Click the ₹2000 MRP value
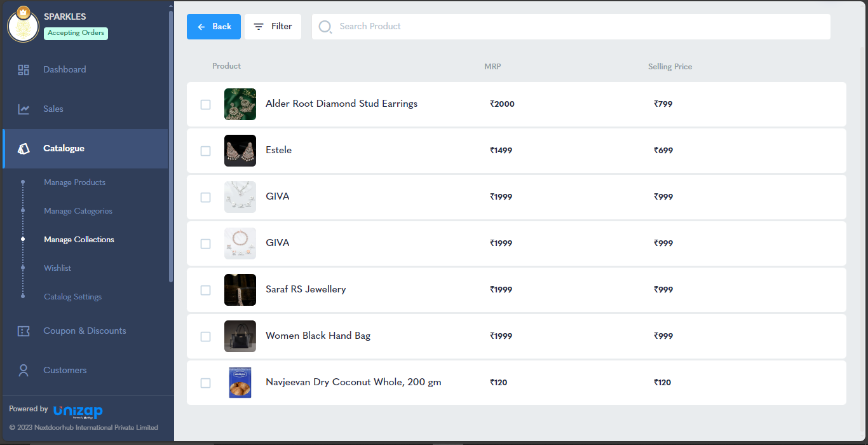This screenshot has width=868, height=445. (502, 104)
